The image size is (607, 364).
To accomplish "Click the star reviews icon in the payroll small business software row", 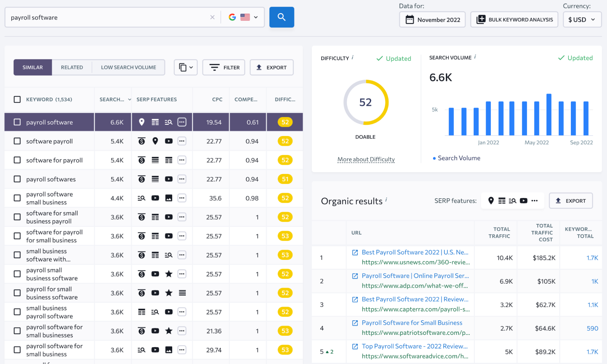I will point(169,274).
